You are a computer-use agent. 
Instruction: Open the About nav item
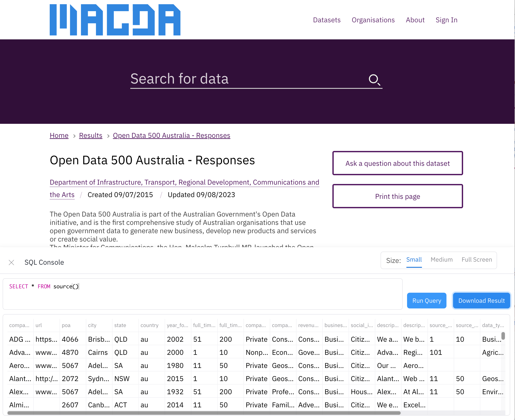[415, 20]
